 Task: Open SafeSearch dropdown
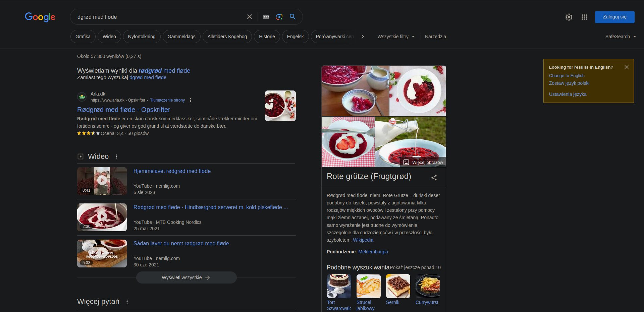(x=621, y=37)
